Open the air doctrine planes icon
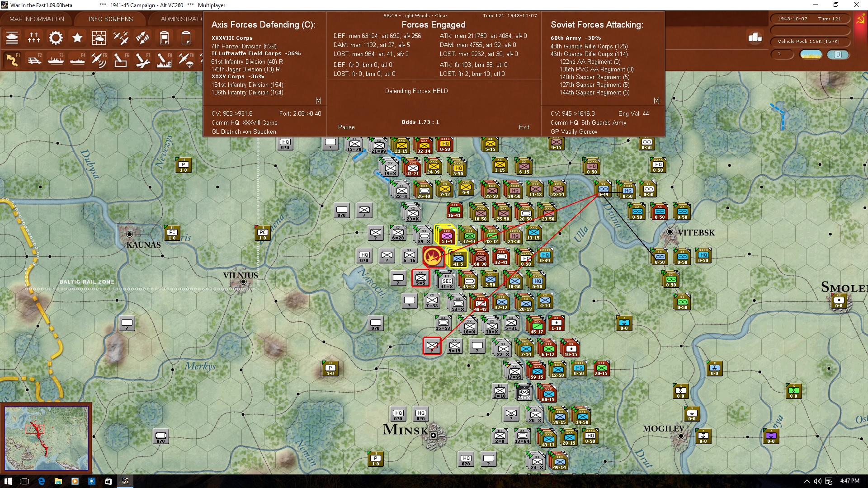Viewport: 868px width, 488px height. (121, 38)
